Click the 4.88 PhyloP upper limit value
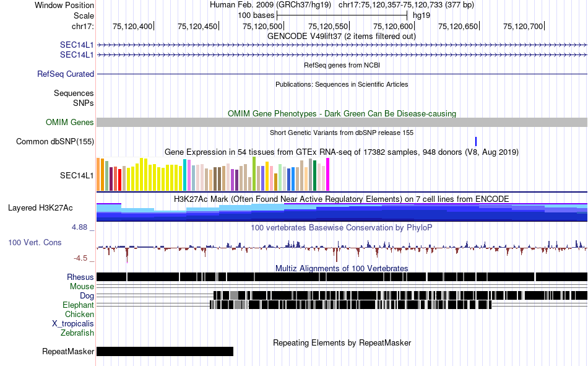 79,227
